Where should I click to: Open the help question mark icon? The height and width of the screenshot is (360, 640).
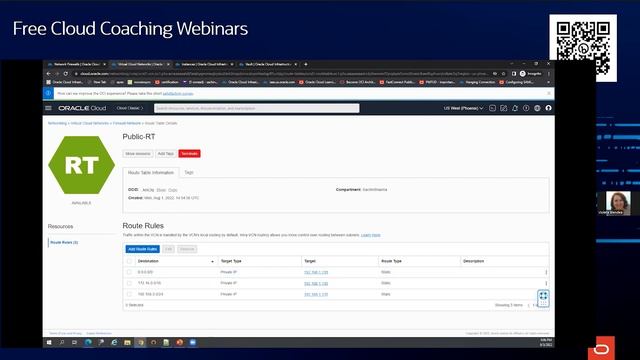[x=526, y=108]
